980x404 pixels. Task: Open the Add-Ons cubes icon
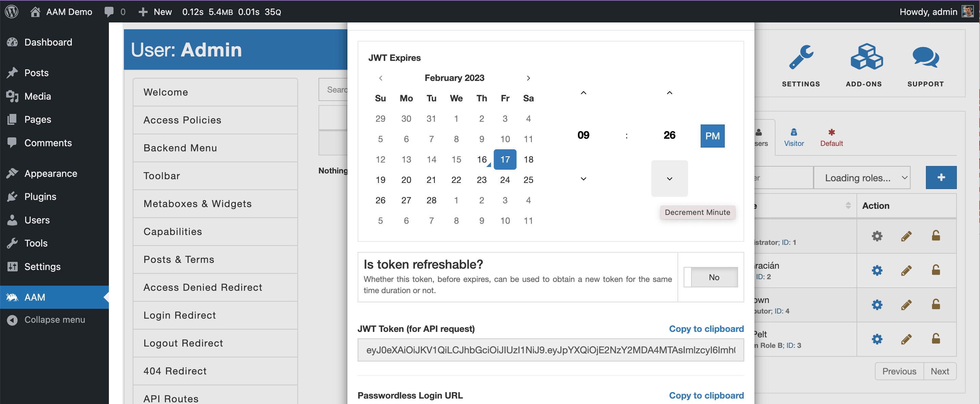point(867,56)
